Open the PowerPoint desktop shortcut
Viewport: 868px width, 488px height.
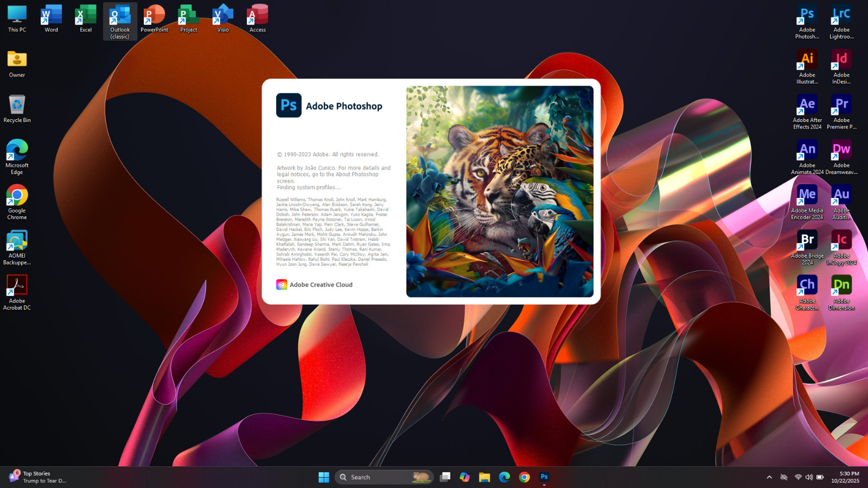click(154, 20)
